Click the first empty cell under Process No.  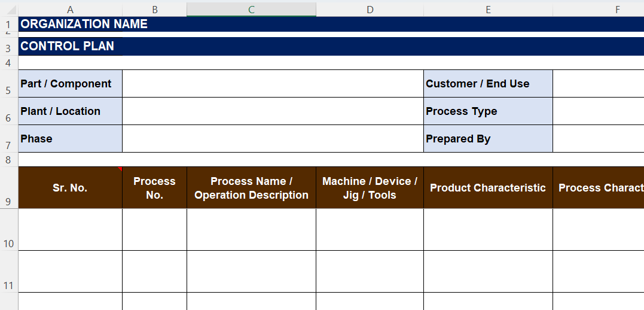154,230
